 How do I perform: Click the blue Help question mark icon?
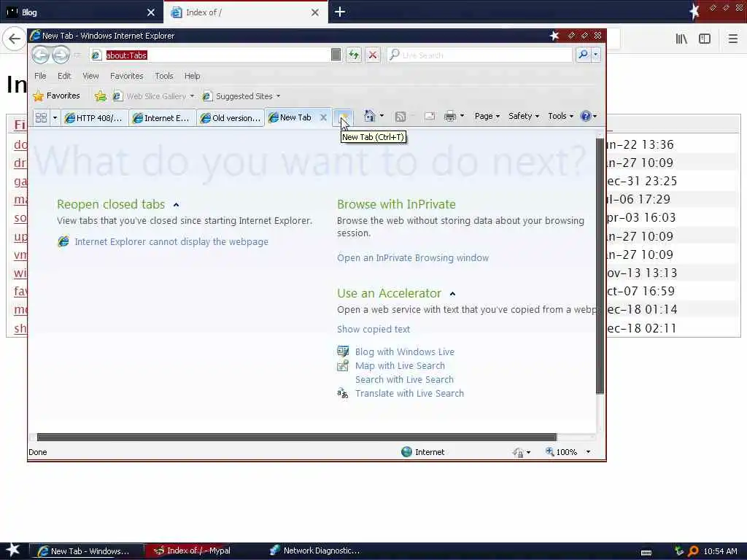586,116
